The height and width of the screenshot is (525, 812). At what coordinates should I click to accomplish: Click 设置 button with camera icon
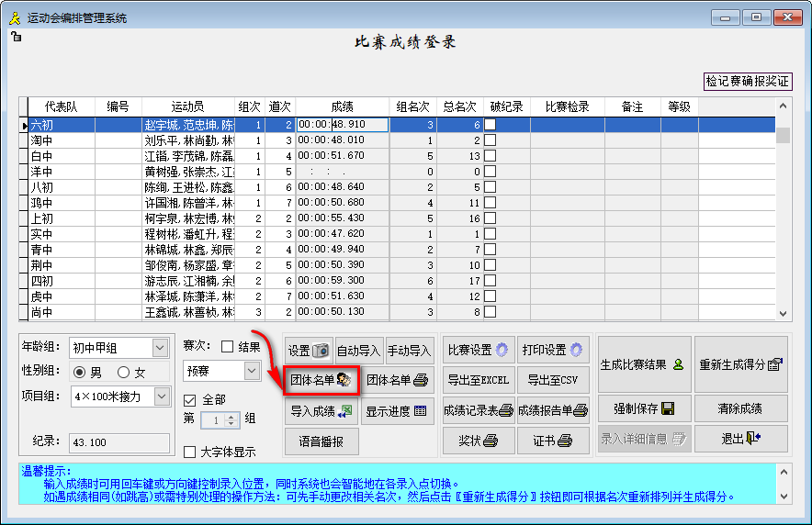[x=308, y=350]
